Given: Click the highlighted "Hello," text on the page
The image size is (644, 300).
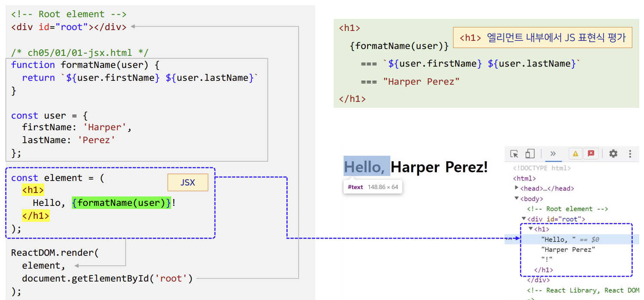Looking at the screenshot, I should tap(367, 166).
